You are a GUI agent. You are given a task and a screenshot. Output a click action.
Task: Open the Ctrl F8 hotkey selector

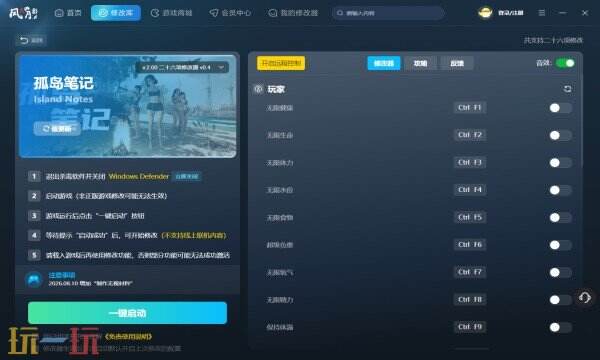[x=470, y=299]
